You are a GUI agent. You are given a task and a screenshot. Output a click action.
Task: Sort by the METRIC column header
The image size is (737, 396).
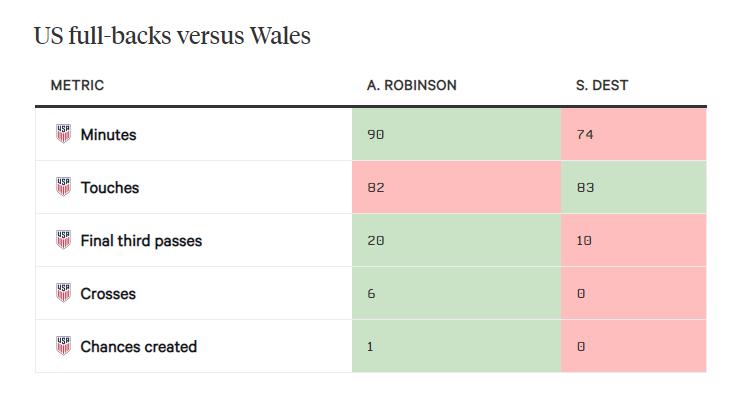coord(77,85)
